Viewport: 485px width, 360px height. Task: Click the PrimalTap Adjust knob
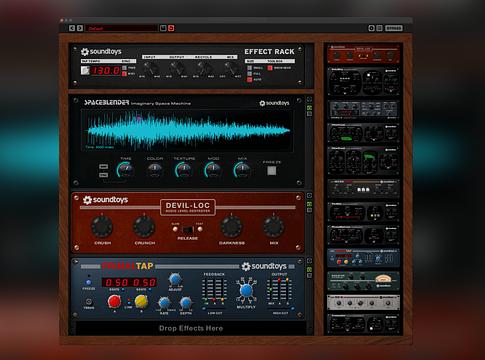pyautogui.click(x=175, y=280)
